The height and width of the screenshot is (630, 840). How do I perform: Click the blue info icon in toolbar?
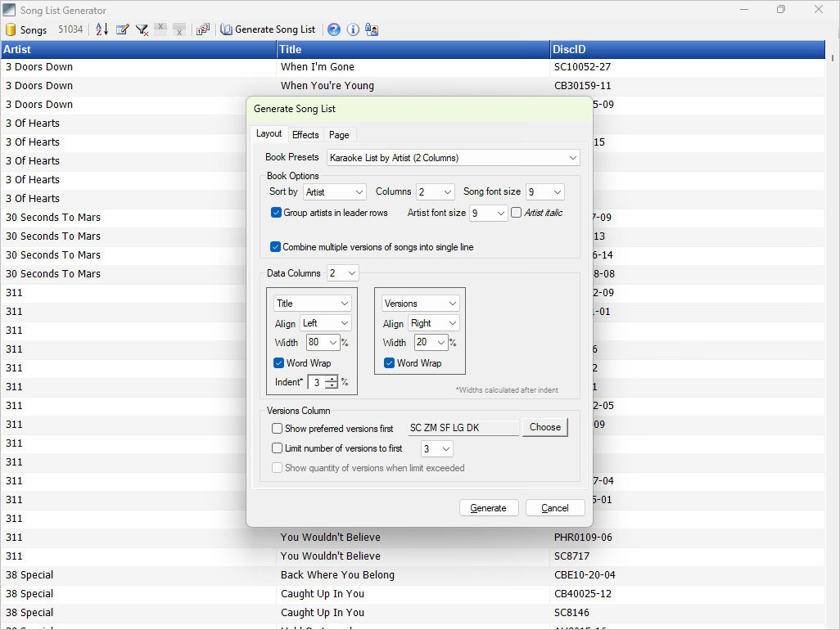pos(353,30)
